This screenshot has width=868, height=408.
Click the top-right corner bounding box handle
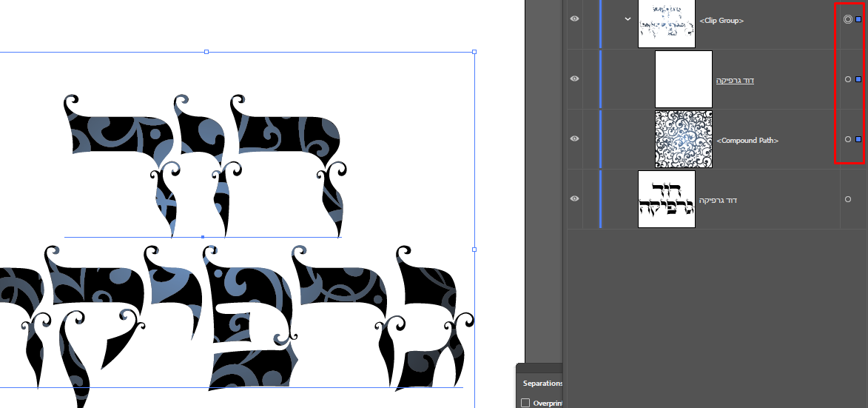(474, 52)
